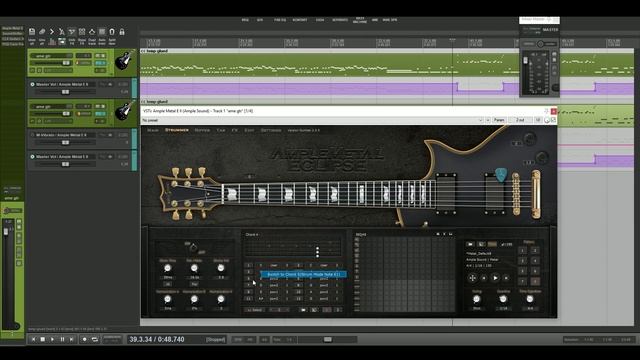The height and width of the screenshot is (360, 640).
Task: Click the top-right knob on the guitar body
Action: click(x=530, y=139)
